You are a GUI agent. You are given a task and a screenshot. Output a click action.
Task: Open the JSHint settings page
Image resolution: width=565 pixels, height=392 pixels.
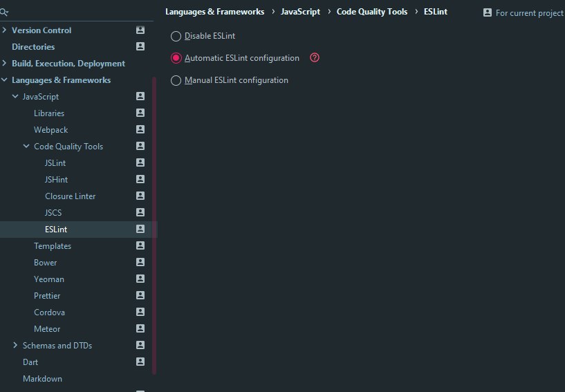pos(56,180)
